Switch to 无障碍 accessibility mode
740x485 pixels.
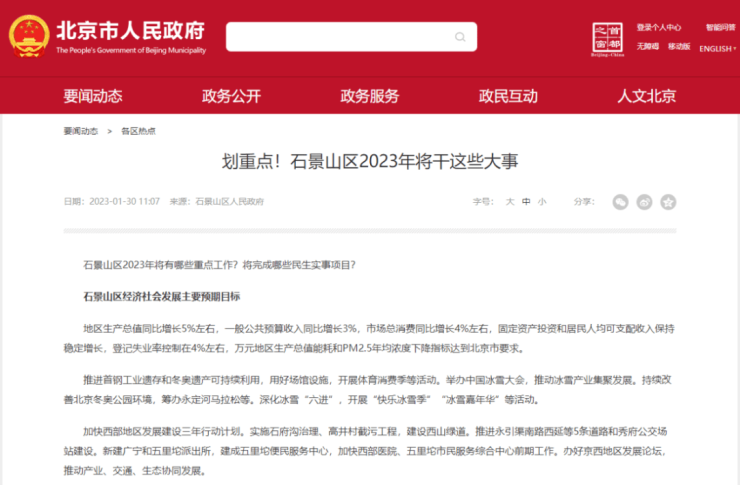[648, 46]
